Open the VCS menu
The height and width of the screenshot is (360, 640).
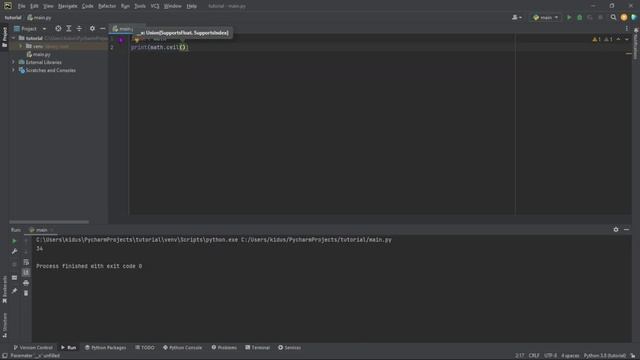pyautogui.click(x=155, y=6)
